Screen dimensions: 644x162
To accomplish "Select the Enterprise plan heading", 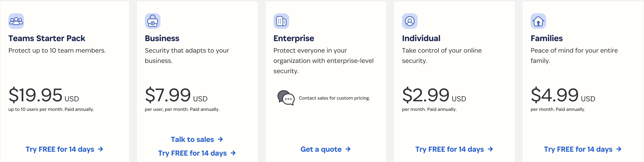I will 294,38.
